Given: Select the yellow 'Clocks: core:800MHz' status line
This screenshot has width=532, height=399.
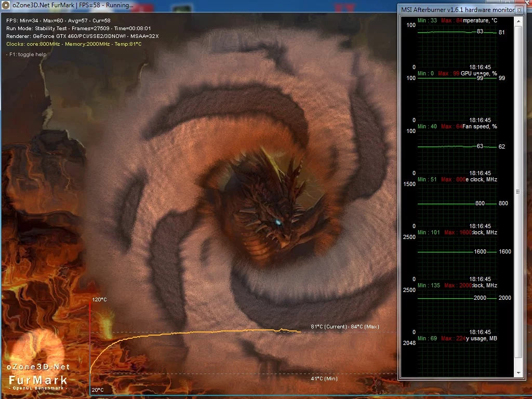Looking at the screenshot, I should point(74,44).
